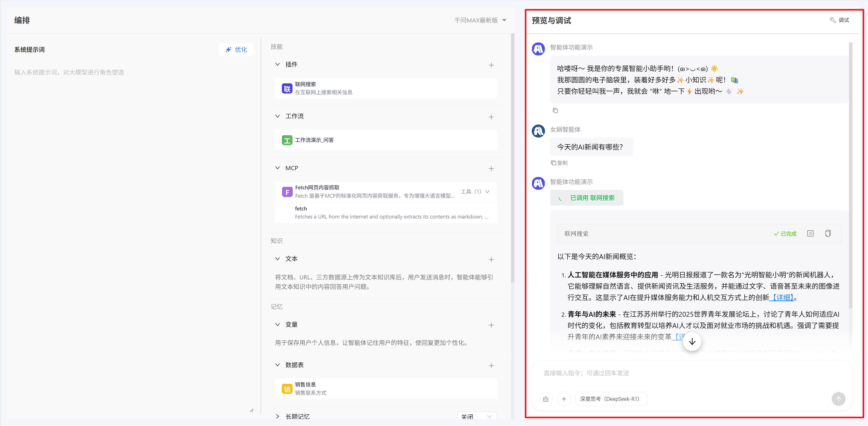
Task: Click the plus icon next to MCP
Action: pyautogui.click(x=491, y=169)
